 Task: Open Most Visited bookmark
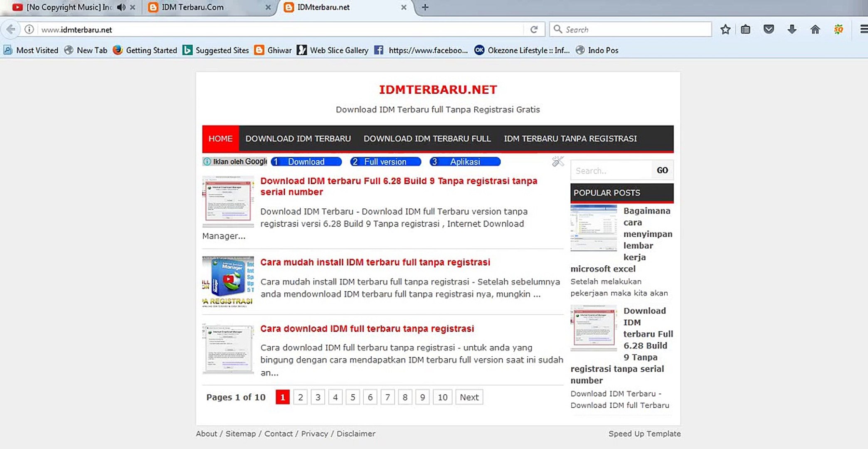(x=31, y=50)
